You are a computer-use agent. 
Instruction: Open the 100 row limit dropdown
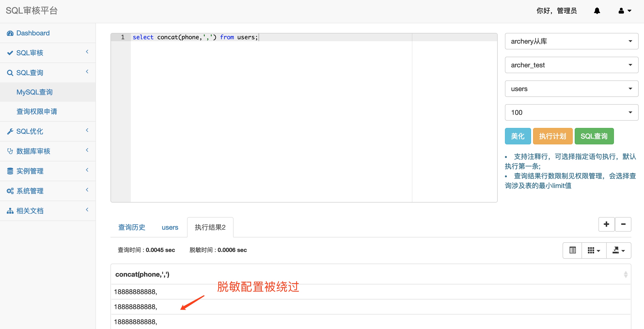pyautogui.click(x=571, y=112)
